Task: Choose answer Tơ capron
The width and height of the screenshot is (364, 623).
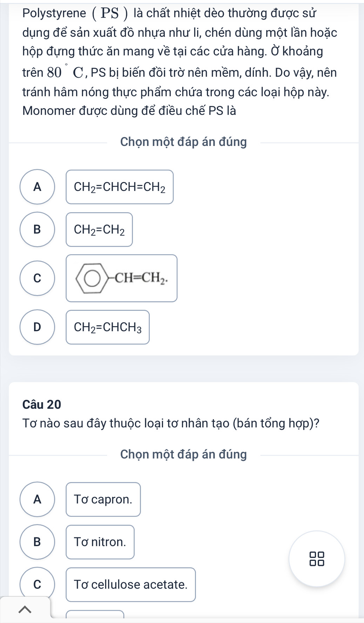Action: pos(103,500)
